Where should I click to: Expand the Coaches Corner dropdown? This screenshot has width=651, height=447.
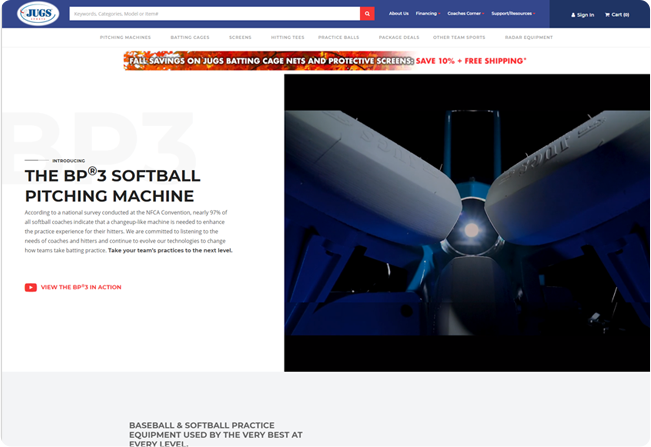click(x=465, y=14)
